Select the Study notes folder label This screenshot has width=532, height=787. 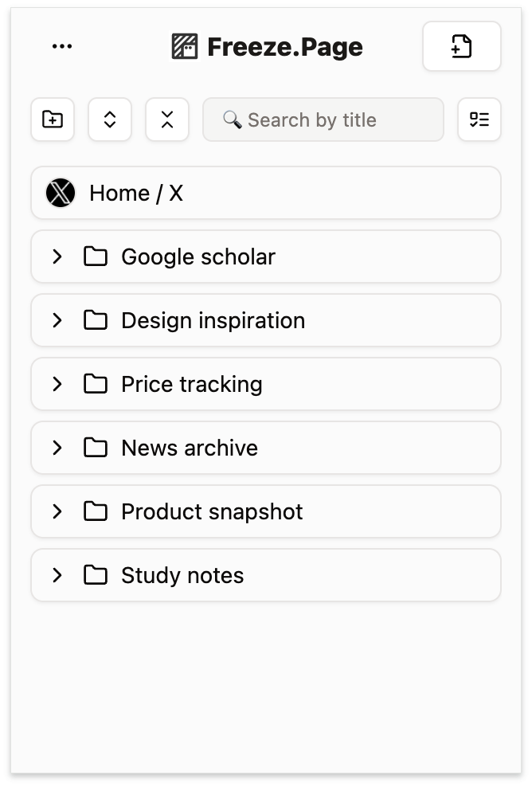click(x=182, y=575)
